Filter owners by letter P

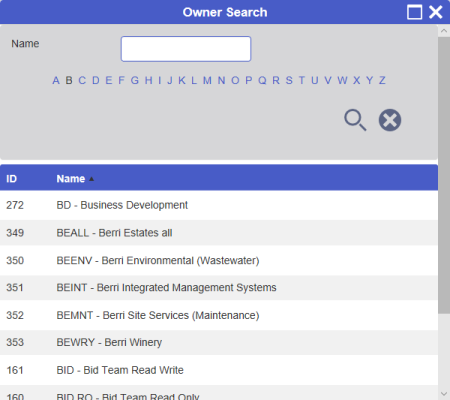pyautogui.click(x=249, y=80)
